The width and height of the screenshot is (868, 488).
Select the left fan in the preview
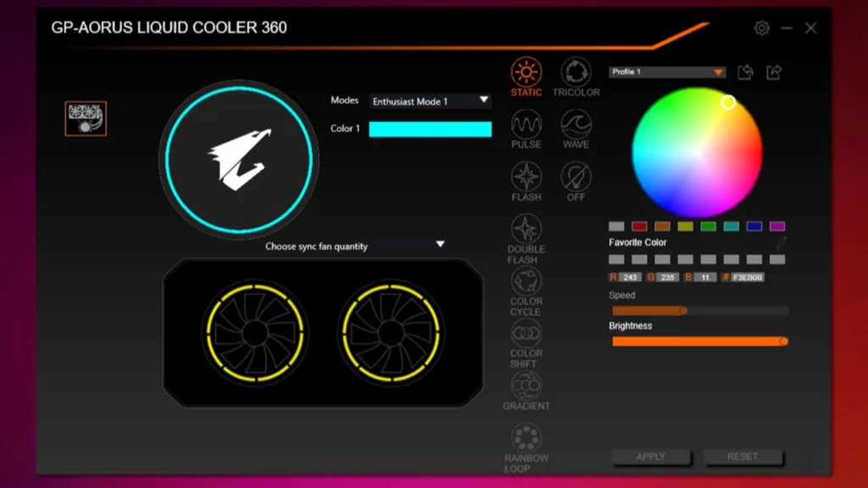[254, 333]
